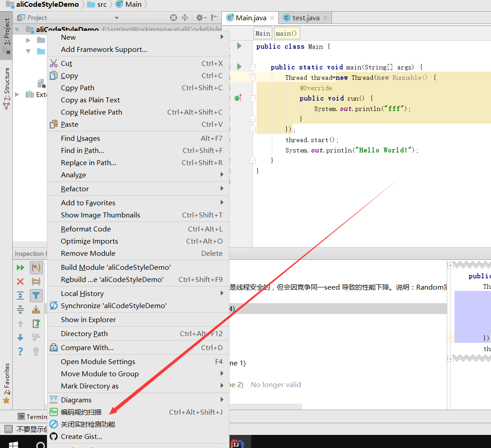
Task: Click the Scroll from Source target icon
Action: [174, 18]
